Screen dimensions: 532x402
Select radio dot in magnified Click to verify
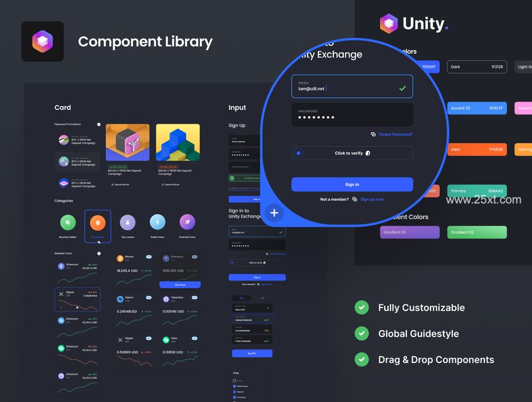click(299, 153)
